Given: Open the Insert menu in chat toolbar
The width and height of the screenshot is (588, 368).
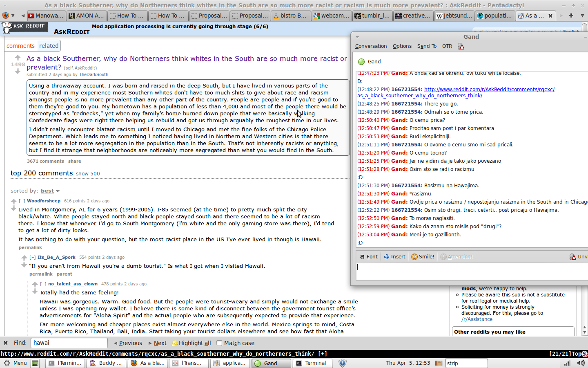Looking at the screenshot, I should [x=394, y=257].
